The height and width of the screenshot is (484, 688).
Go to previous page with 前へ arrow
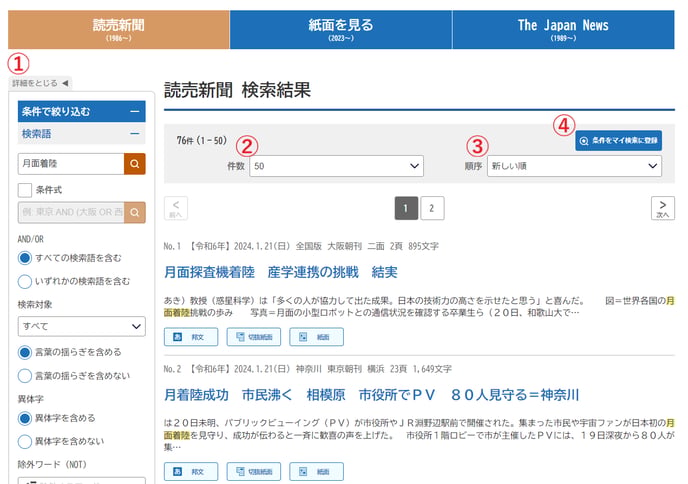[x=176, y=208]
